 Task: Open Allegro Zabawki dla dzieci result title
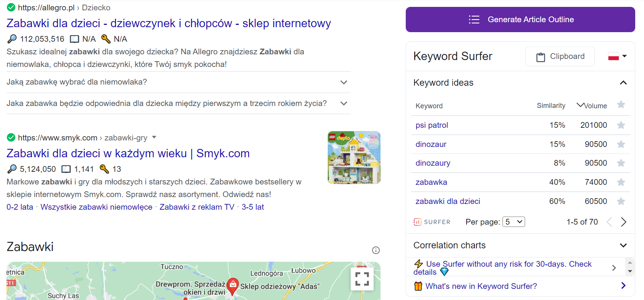point(169,23)
